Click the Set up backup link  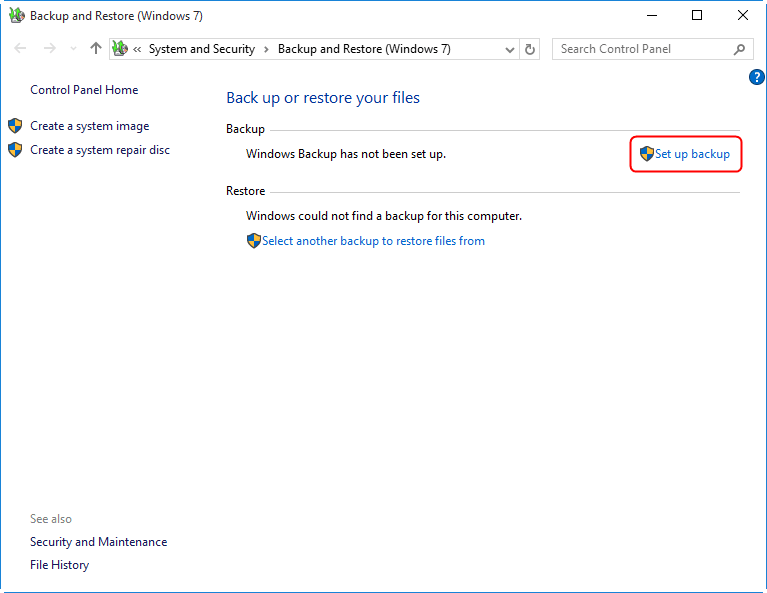click(x=691, y=154)
